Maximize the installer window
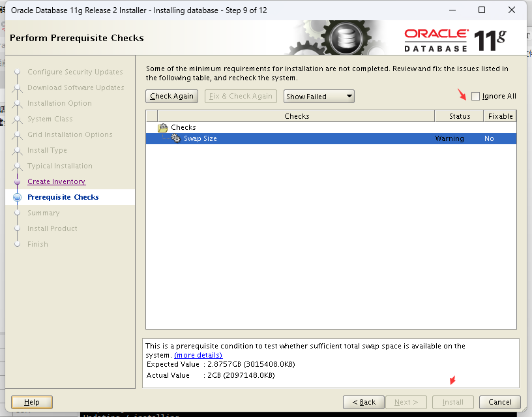532x417 pixels. point(481,10)
